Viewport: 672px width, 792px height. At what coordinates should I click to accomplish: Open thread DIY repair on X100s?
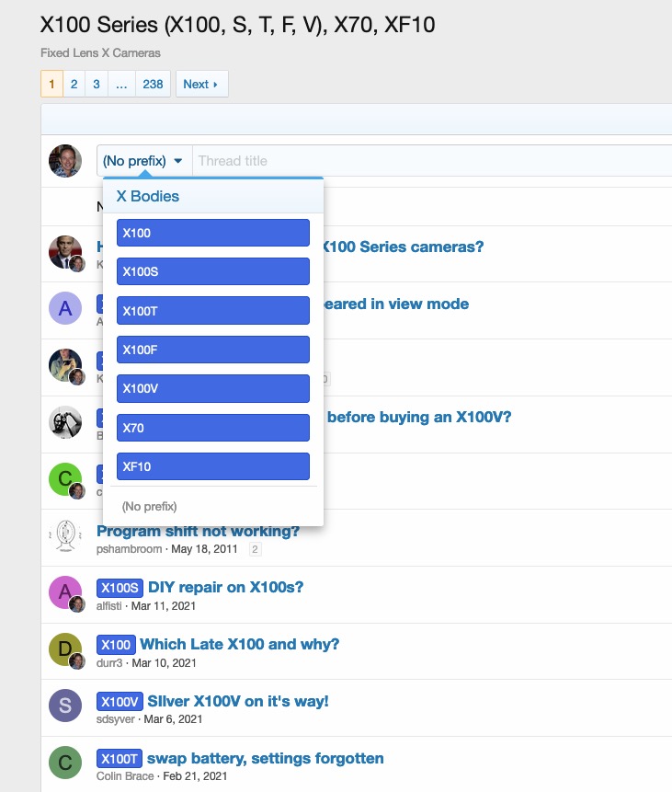225,587
